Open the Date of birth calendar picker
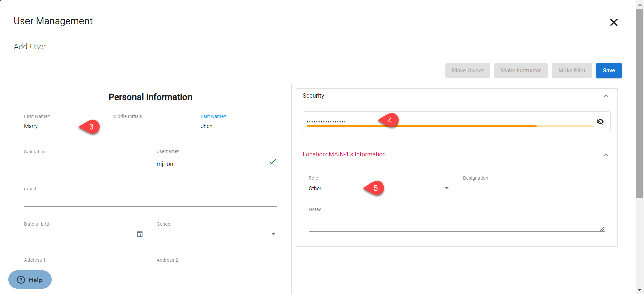The width and height of the screenshot is (644, 294). 140,234
